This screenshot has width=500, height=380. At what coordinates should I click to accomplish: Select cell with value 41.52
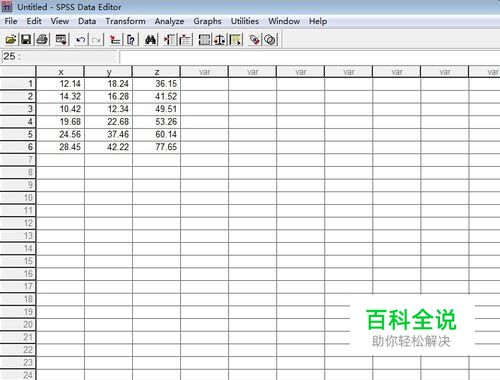pos(156,96)
